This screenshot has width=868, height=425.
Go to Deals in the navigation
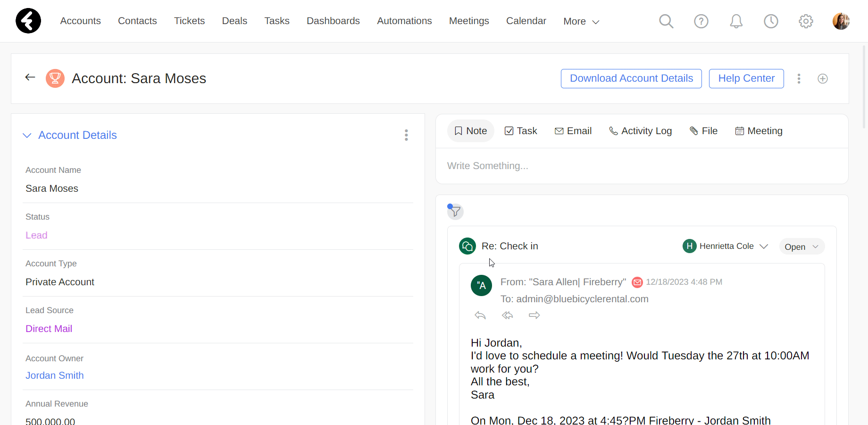pos(234,21)
